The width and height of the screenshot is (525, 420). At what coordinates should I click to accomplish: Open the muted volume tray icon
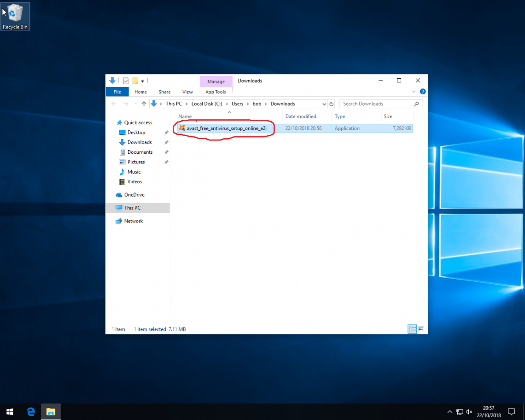pyautogui.click(x=469, y=412)
